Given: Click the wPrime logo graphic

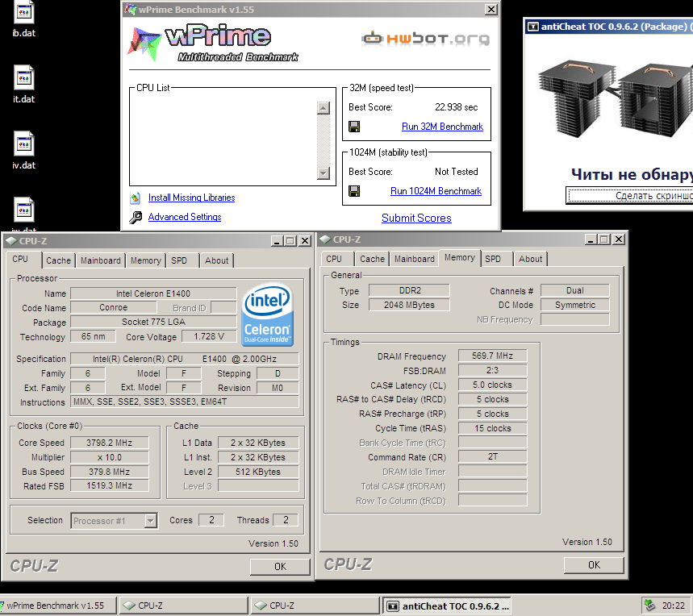Looking at the screenshot, I should click(212, 44).
